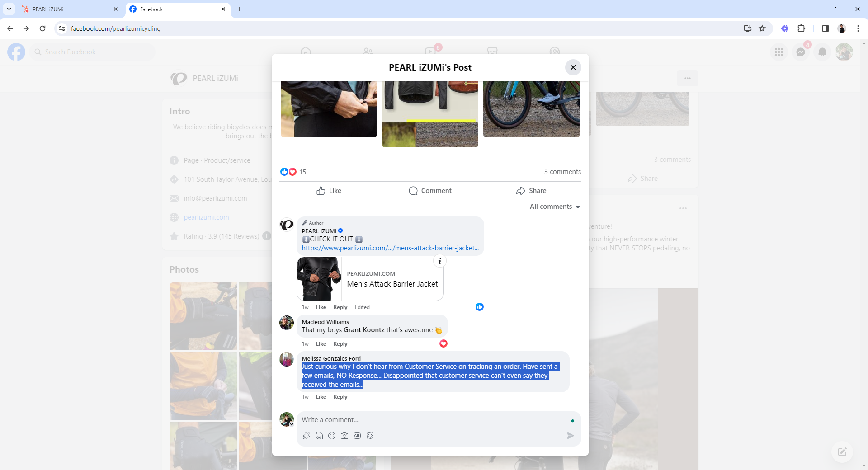This screenshot has height=470, width=868.
Task: Open a new browser tab
Action: point(240,9)
